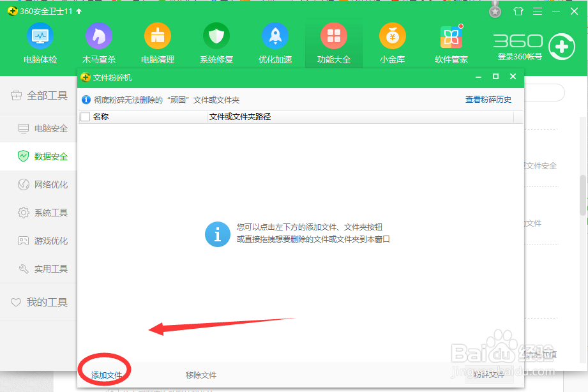Open 软件管家 (Software Manager)
Screen dimensions: 588x392
[451, 43]
